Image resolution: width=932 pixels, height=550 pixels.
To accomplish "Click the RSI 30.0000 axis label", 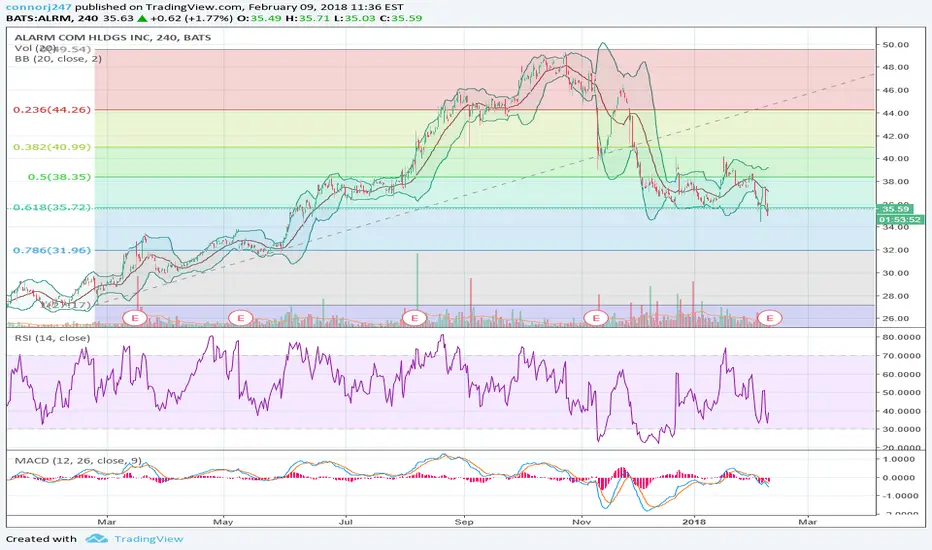I will pyautogui.click(x=902, y=429).
